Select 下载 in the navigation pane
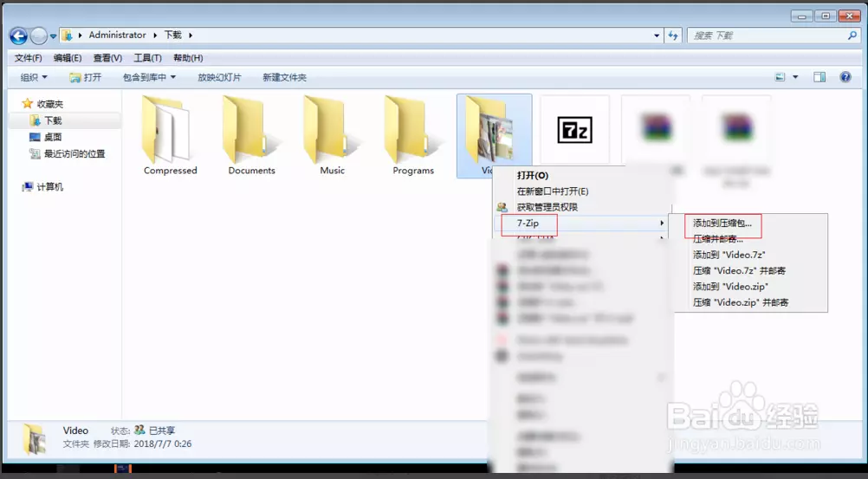The image size is (868, 479). pyautogui.click(x=53, y=120)
